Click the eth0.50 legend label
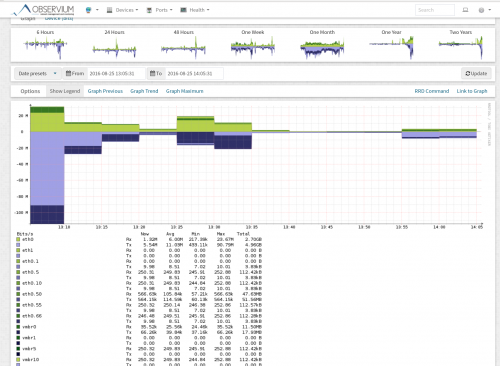Screen dimensions: 500x366 pyautogui.click(x=32, y=294)
